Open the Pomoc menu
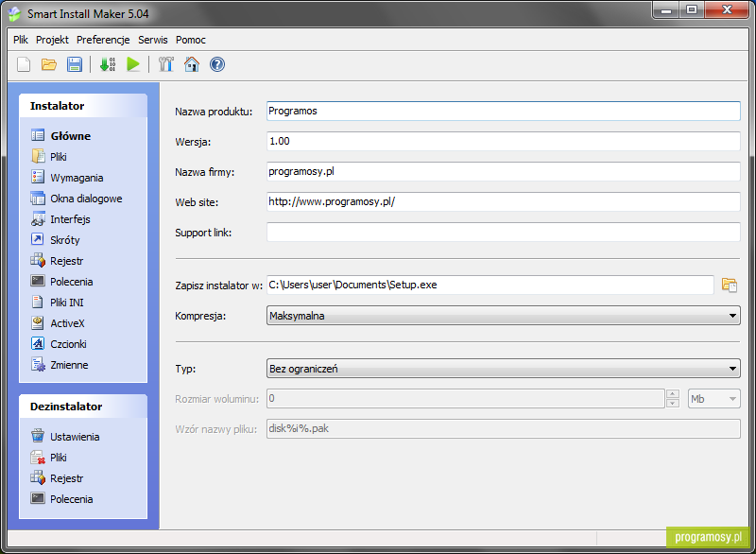The height and width of the screenshot is (554, 756). click(x=191, y=40)
